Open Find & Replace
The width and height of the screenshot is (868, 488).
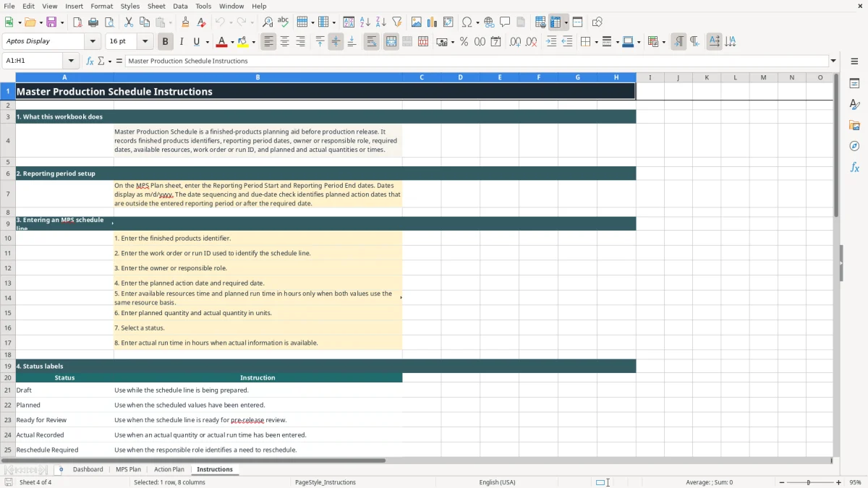(268, 22)
